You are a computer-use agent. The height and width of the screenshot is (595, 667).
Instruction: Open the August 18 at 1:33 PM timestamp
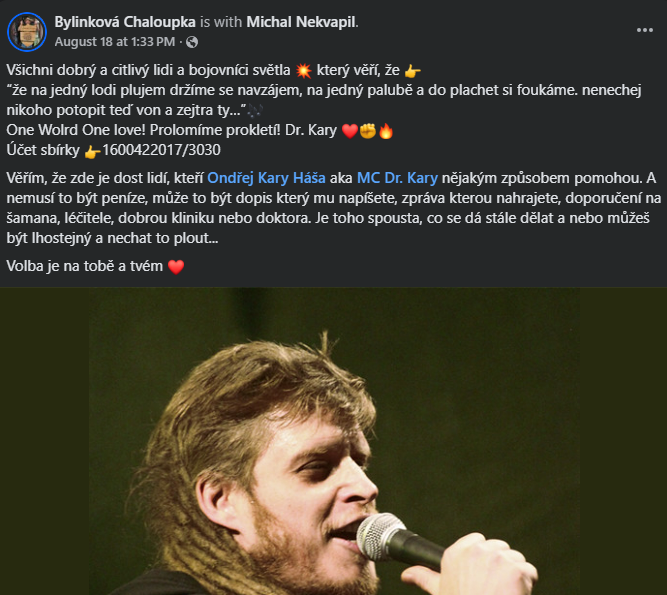(x=115, y=42)
